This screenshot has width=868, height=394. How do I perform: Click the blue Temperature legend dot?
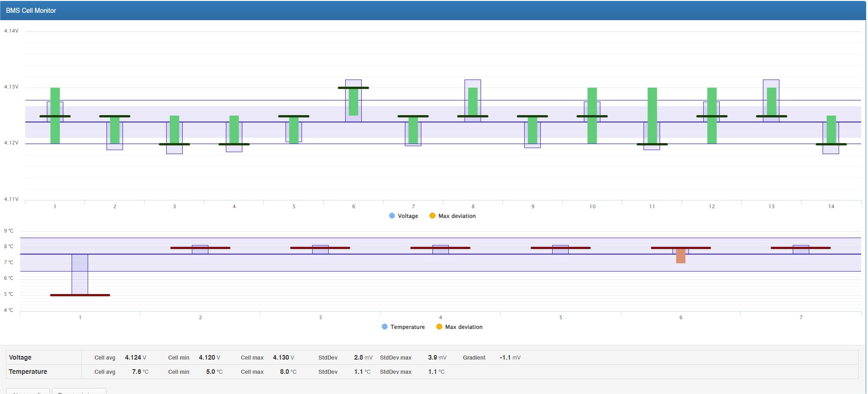coord(385,327)
